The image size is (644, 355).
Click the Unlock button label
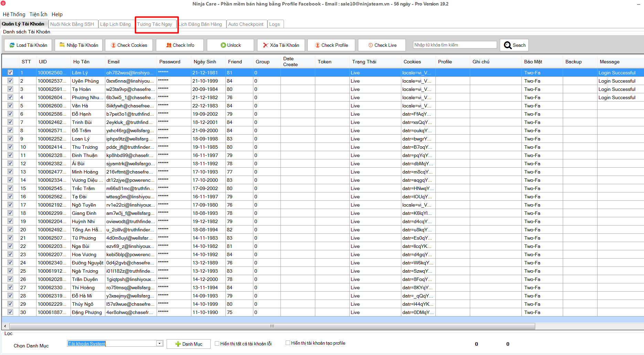coord(234,45)
